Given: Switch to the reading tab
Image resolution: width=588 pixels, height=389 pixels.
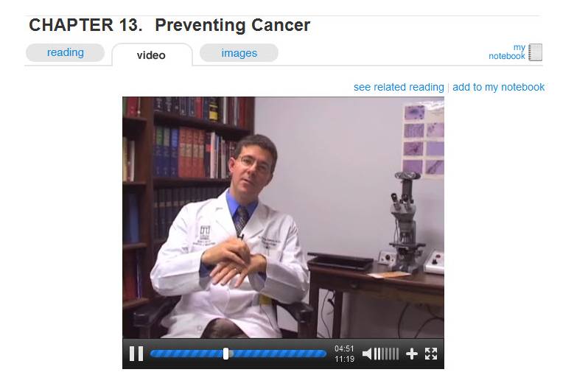Looking at the screenshot, I should pyautogui.click(x=66, y=52).
